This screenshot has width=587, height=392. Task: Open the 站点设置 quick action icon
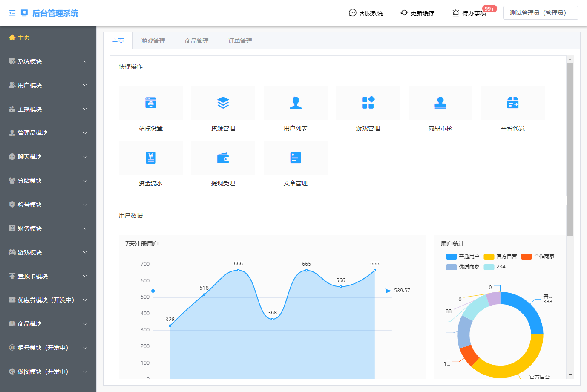[x=151, y=103]
